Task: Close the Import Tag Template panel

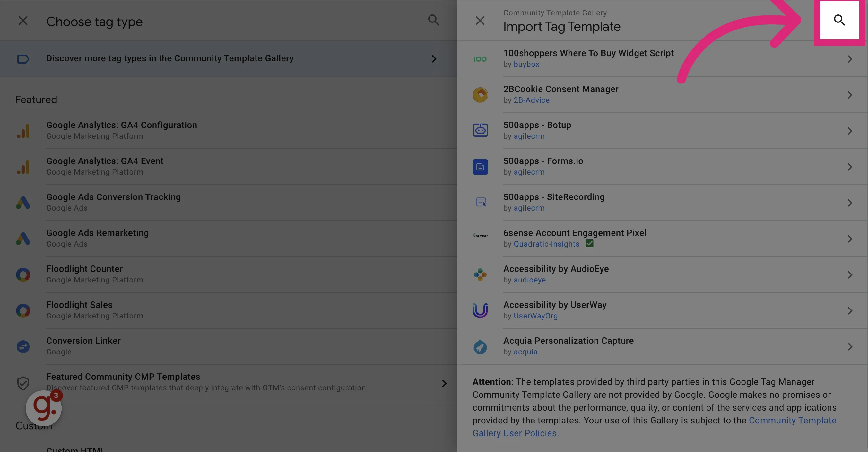Action: point(480,21)
